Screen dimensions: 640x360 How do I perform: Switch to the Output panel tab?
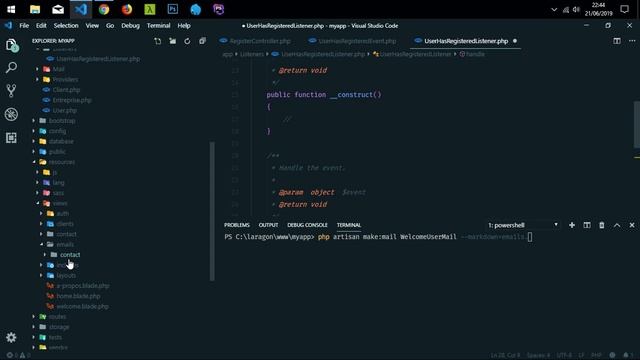pyautogui.click(x=268, y=225)
